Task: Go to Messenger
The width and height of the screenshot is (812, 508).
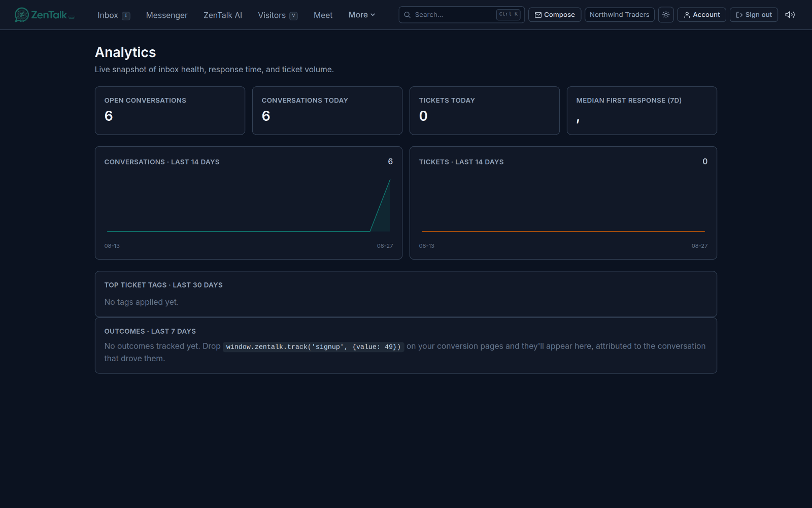Action: [166, 15]
